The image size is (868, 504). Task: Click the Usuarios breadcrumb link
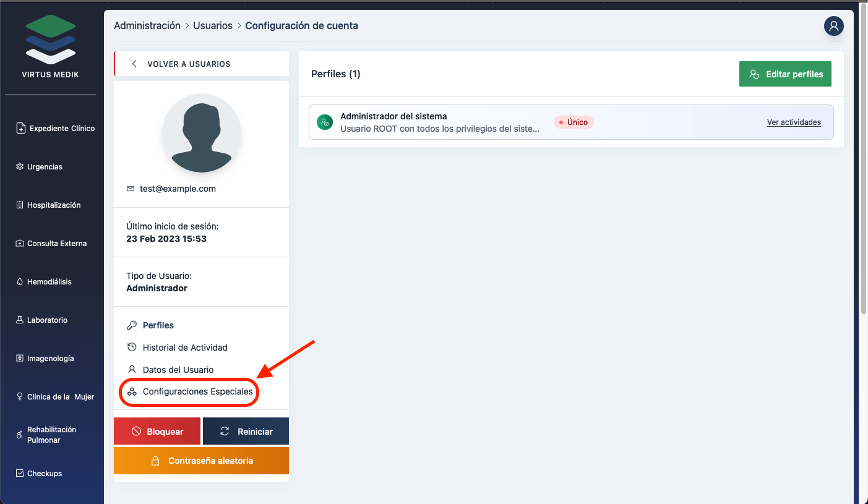tap(212, 26)
